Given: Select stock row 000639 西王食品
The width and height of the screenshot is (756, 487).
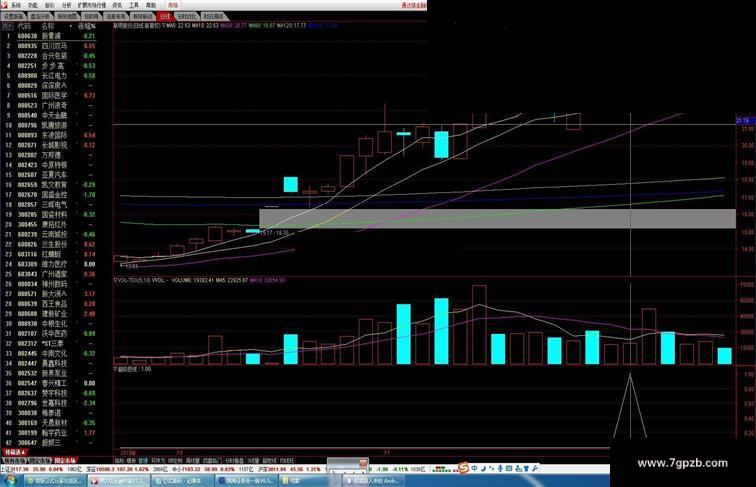Looking at the screenshot, I should [x=51, y=304].
